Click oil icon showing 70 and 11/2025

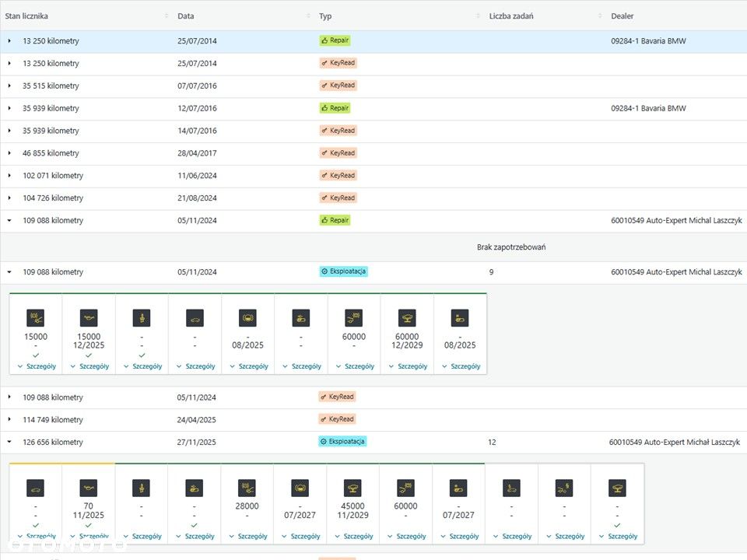(x=88, y=488)
